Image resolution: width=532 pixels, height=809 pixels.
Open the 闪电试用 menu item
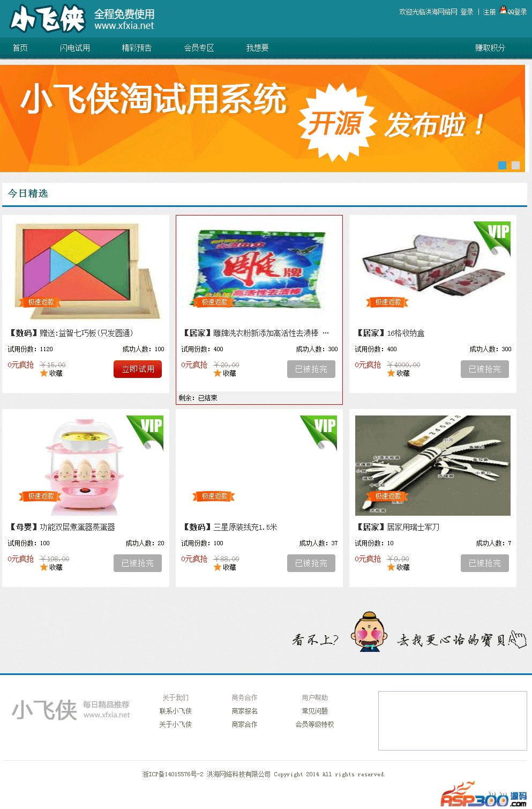click(75, 48)
